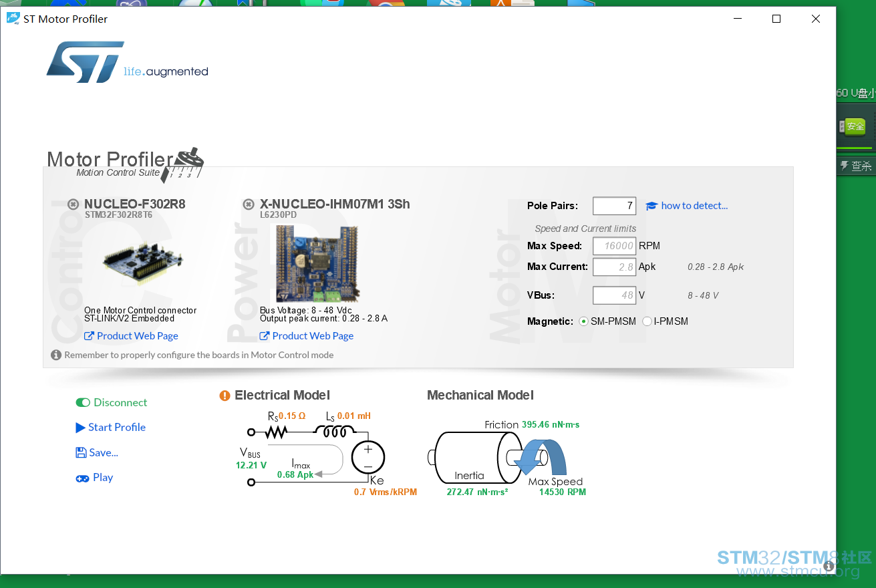Screen dimensions: 876x588
Task: Click the 'X-NUCLEO-IHM07M1 3Sh' board name
Action: pyautogui.click(x=335, y=204)
